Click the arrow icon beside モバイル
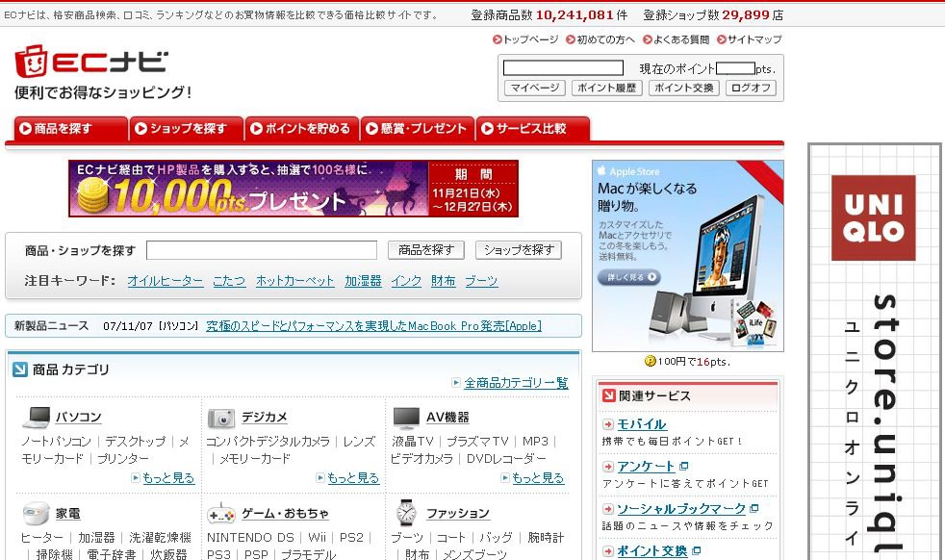The height and width of the screenshot is (560, 945). pos(608,424)
